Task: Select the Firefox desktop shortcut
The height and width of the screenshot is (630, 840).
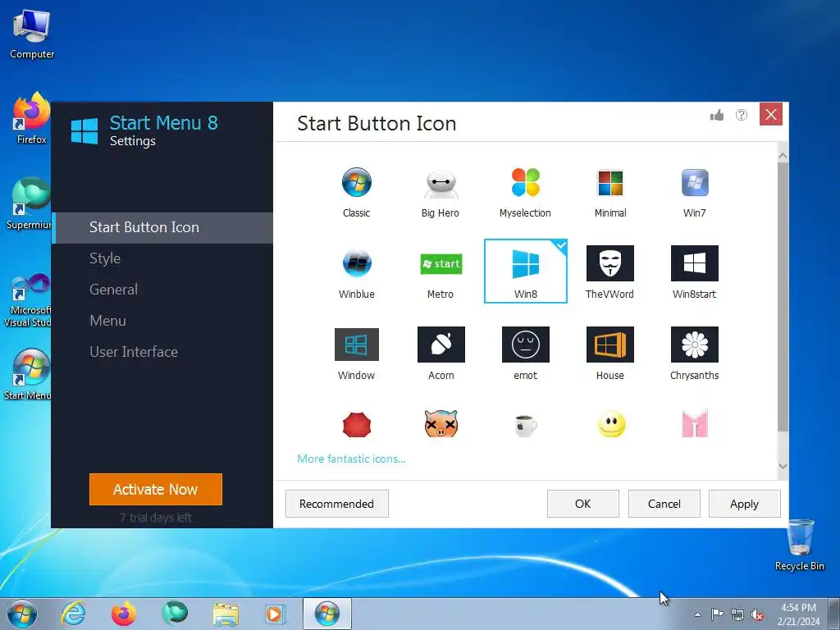Action: (x=31, y=119)
